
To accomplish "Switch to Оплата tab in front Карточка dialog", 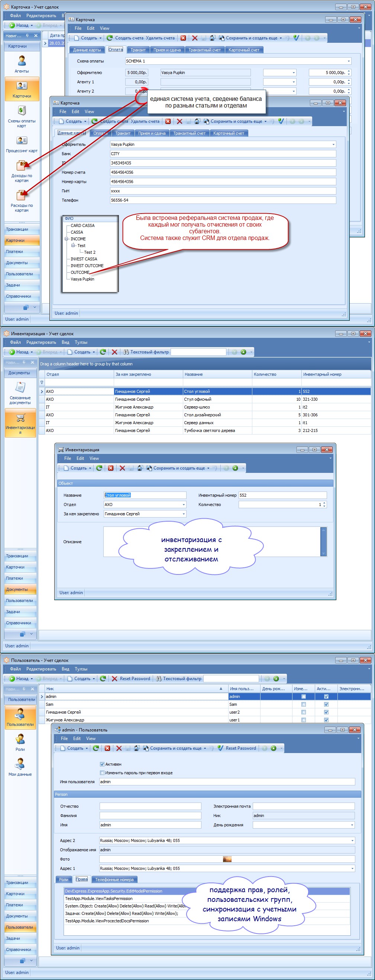I will [100, 133].
